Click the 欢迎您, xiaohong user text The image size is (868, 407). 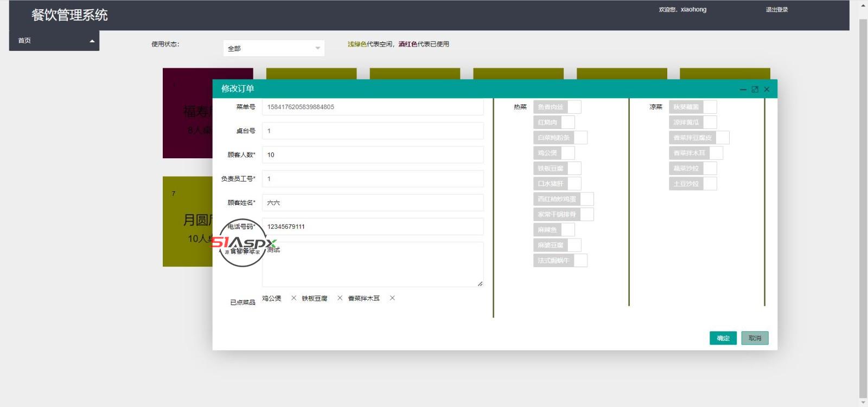[682, 10]
